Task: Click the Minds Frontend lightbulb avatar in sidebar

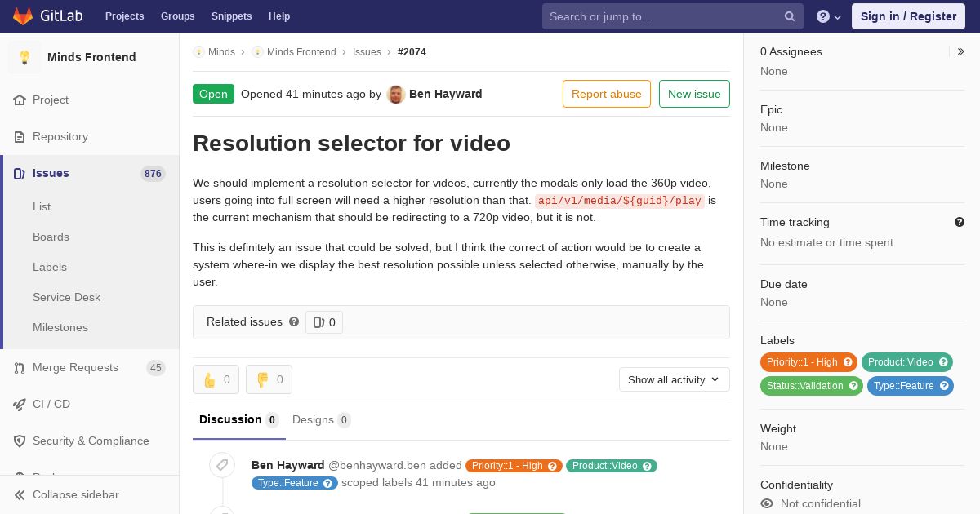Action: 24,57
